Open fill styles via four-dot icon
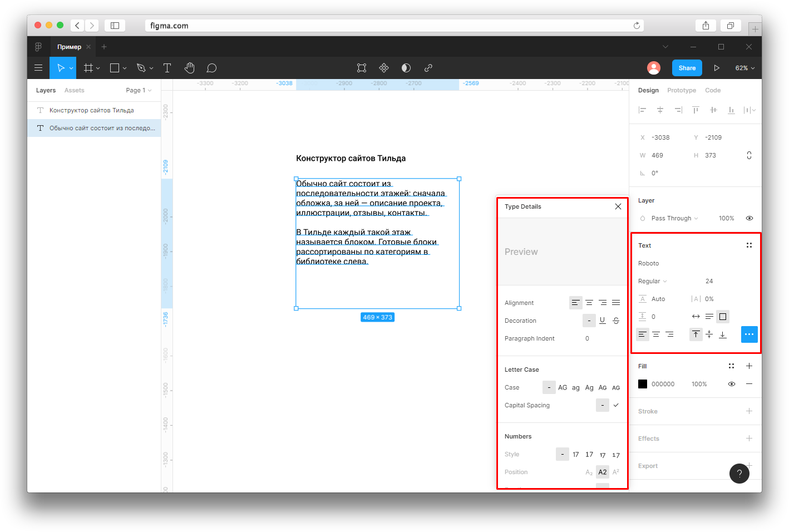The height and width of the screenshot is (532, 789). [x=732, y=366]
